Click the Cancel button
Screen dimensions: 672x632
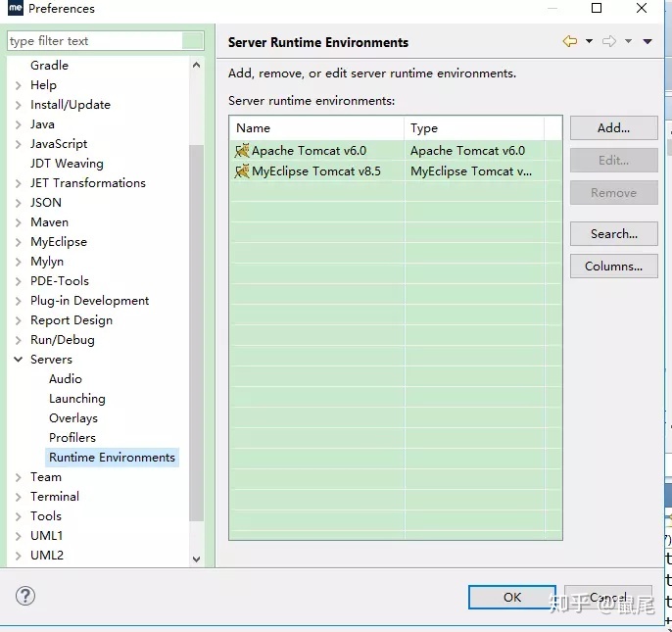pyautogui.click(x=608, y=597)
